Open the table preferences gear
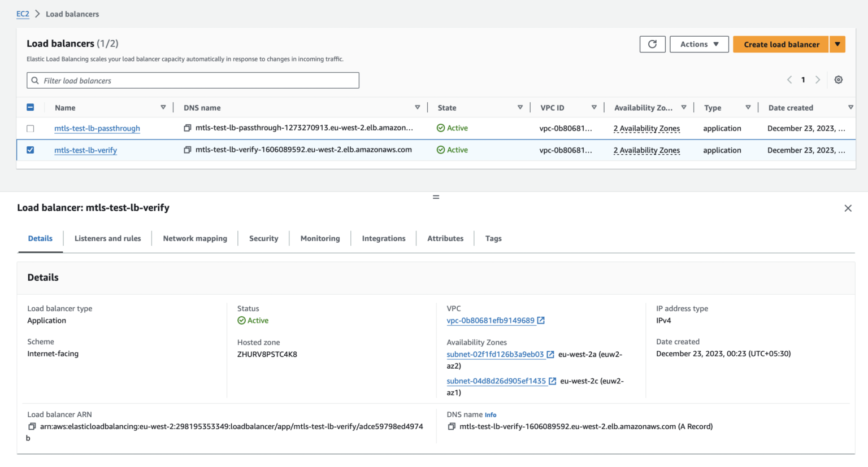The height and width of the screenshot is (467, 868). [838, 80]
